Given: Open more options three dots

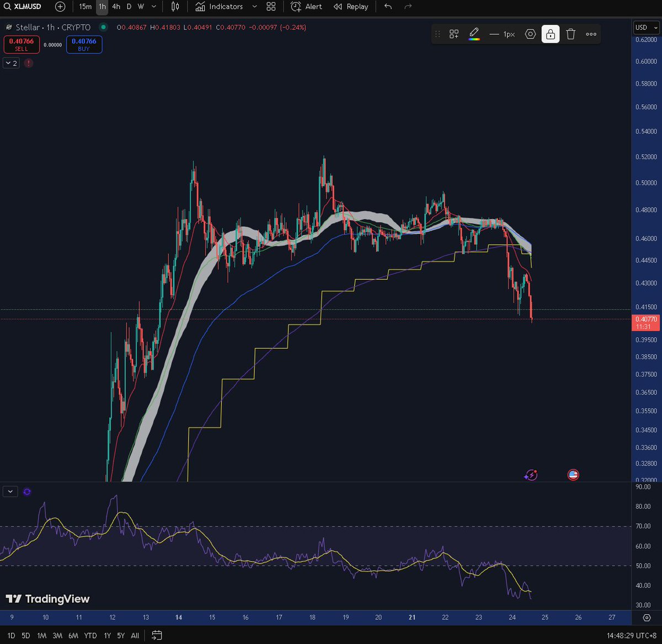Looking at the screenshot, I should tap(591, 34).
